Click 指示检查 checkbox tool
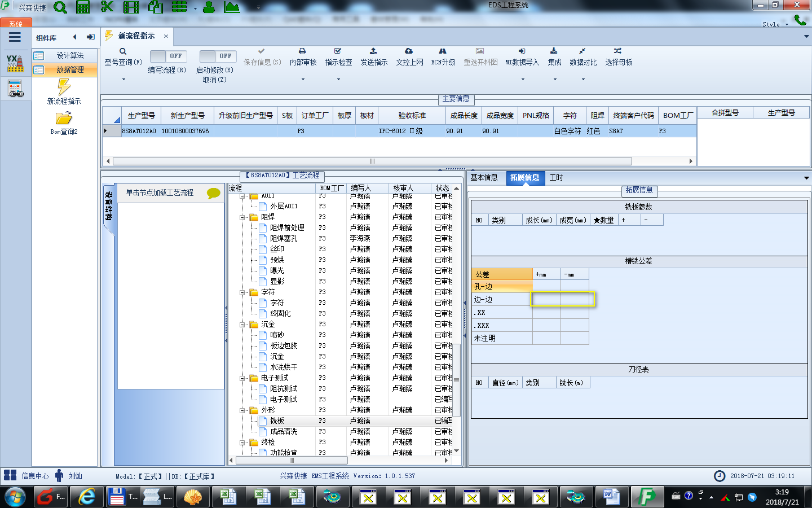This screenshot has height=508, width=812. click(x=338, y=57)
